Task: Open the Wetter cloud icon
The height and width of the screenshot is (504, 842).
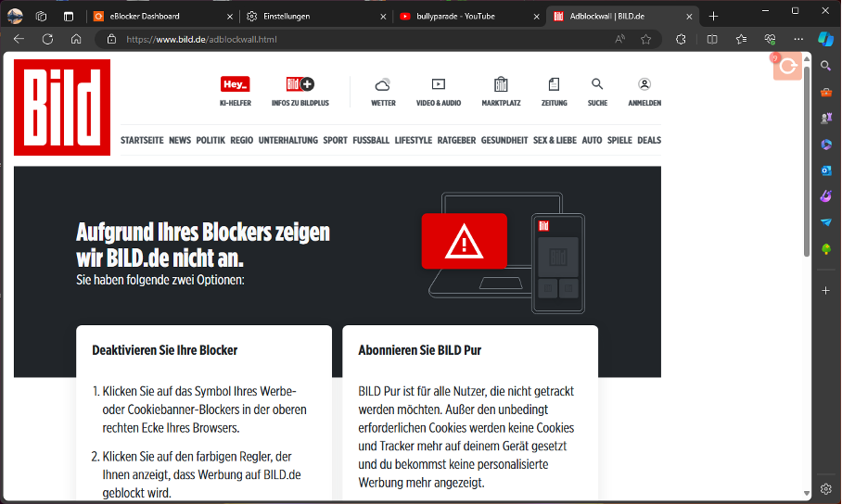Action: tap(383, 84)
